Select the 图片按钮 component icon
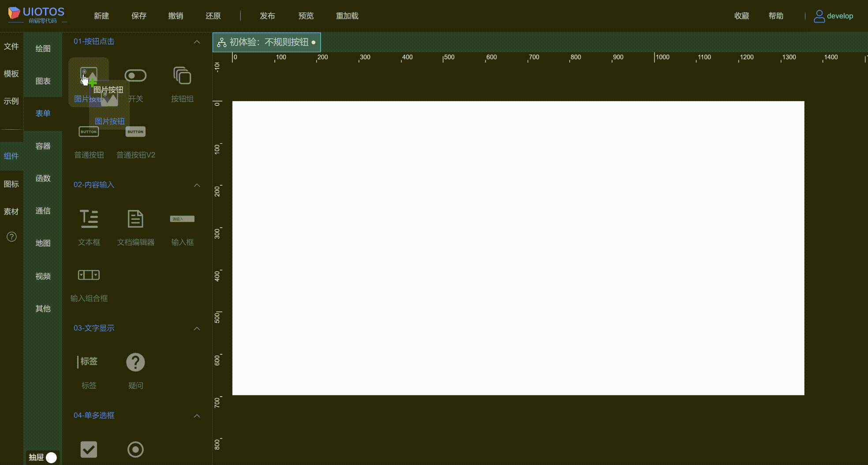The height and width of the screenshot is (465, 868). coord(89,75)
